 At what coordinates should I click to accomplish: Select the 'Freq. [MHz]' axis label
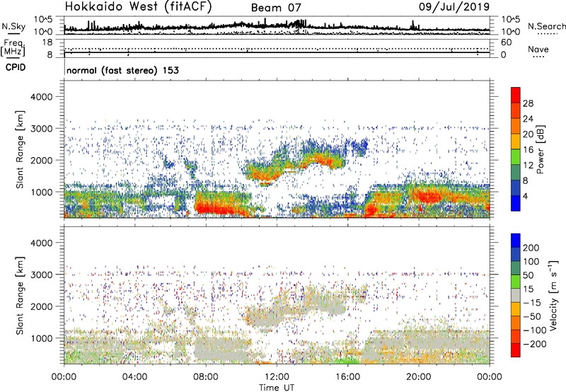pyautogui.click(x=13, y=48)
